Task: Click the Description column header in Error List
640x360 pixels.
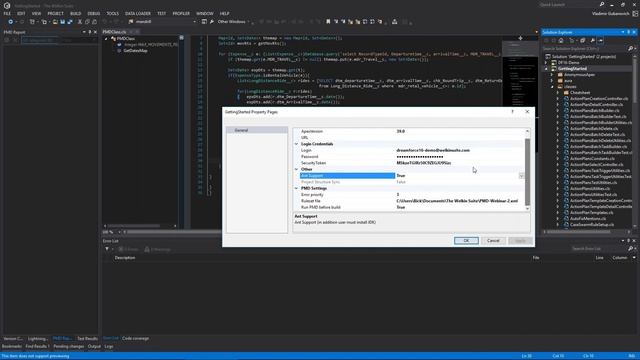Action: tap(125, 258)
